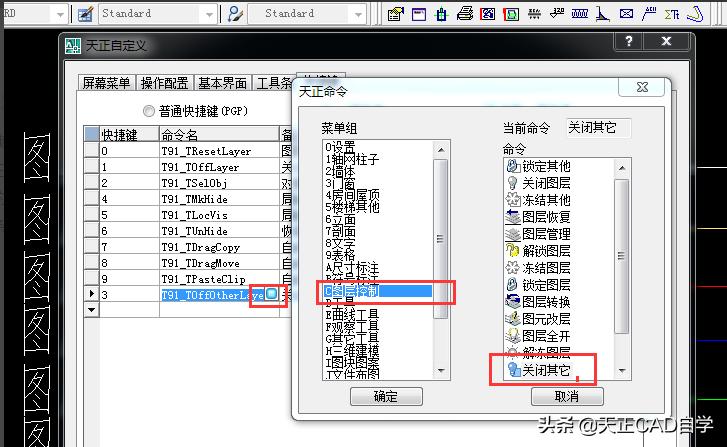Select E曲线工具 in menu group list

(x=352, y=315)
